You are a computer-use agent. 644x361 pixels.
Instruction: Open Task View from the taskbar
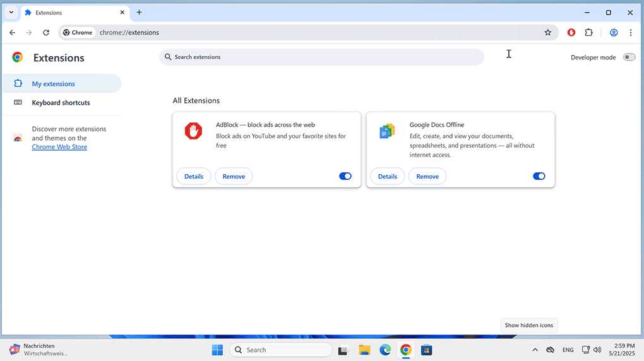343,350
